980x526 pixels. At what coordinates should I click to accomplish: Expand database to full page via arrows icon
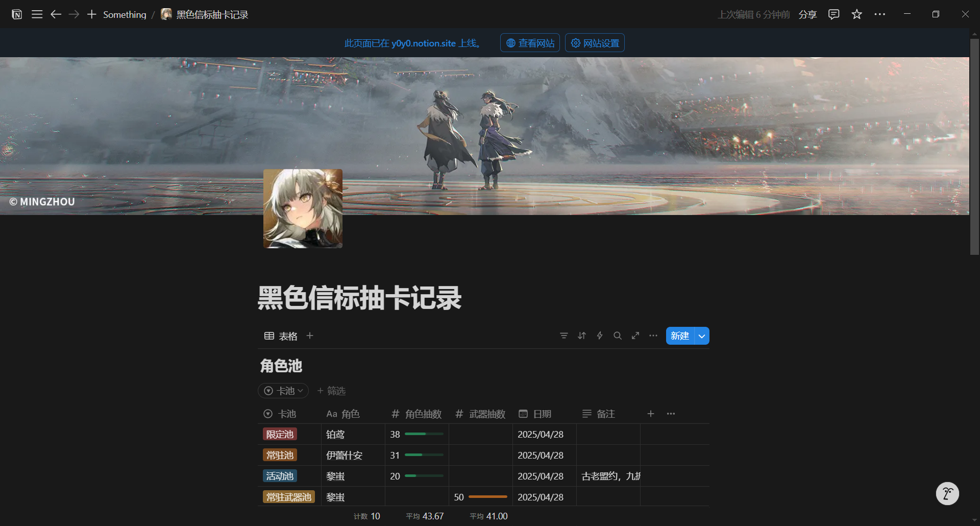click(635, 336)
